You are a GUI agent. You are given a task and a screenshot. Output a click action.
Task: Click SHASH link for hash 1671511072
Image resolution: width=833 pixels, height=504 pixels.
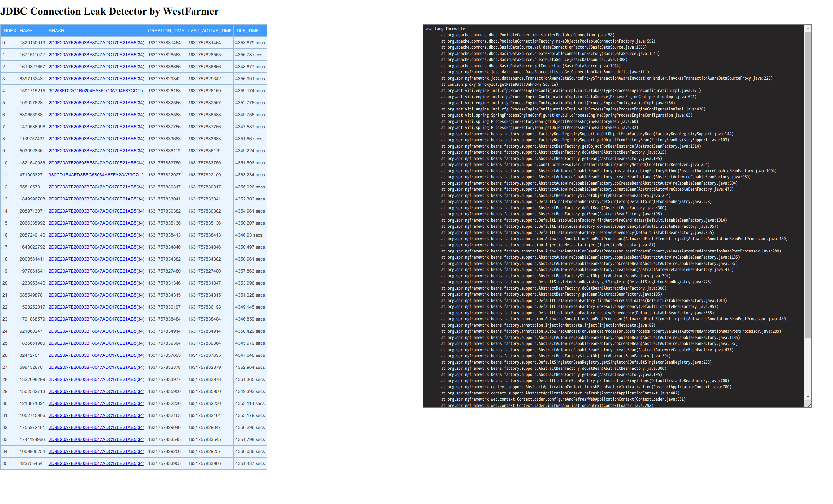point(96,54)
